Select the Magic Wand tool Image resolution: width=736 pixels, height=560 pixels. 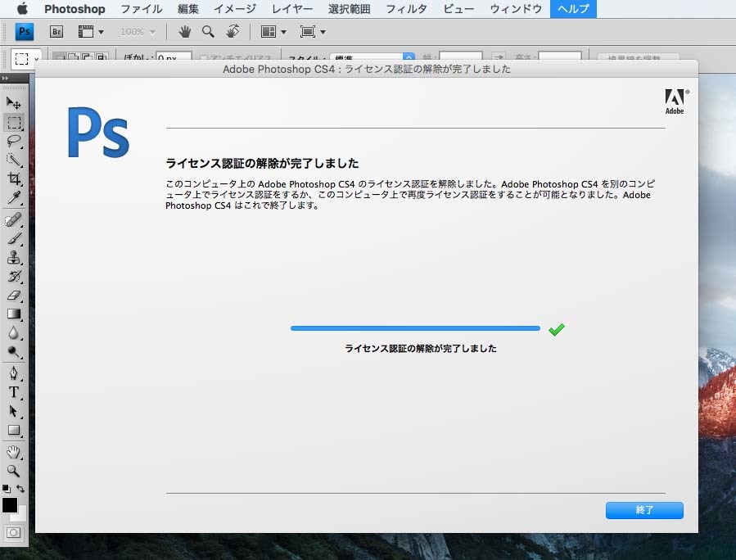[x=13, y=160]
